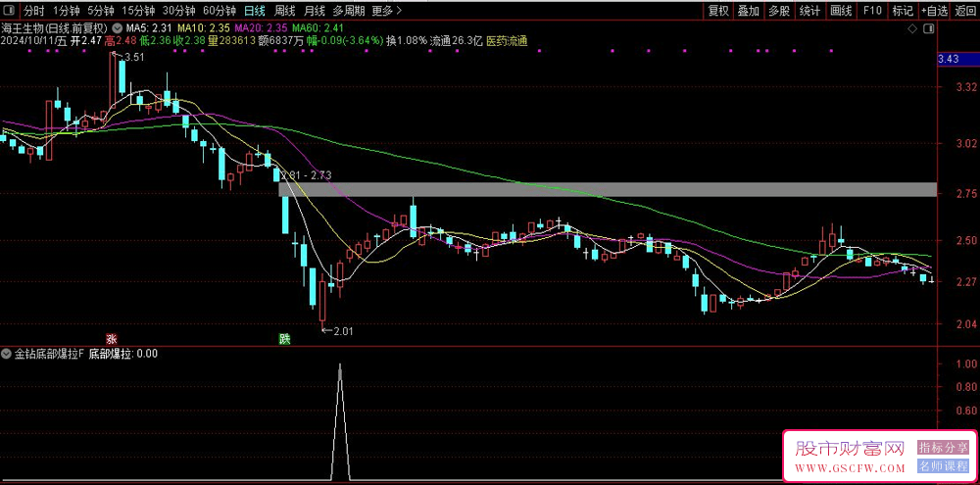Screen dimensions: 980x485
Task: Select the 30分钟 period tab
Action: [178, 11]
